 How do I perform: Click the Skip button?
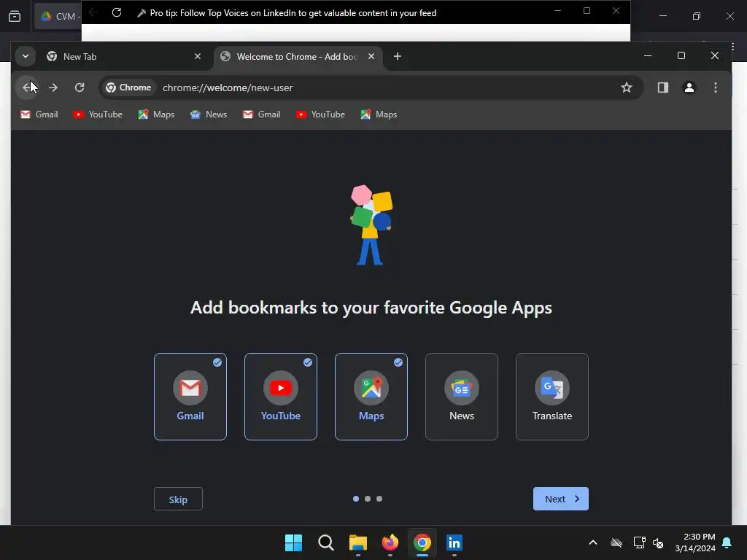pos(178,499)
